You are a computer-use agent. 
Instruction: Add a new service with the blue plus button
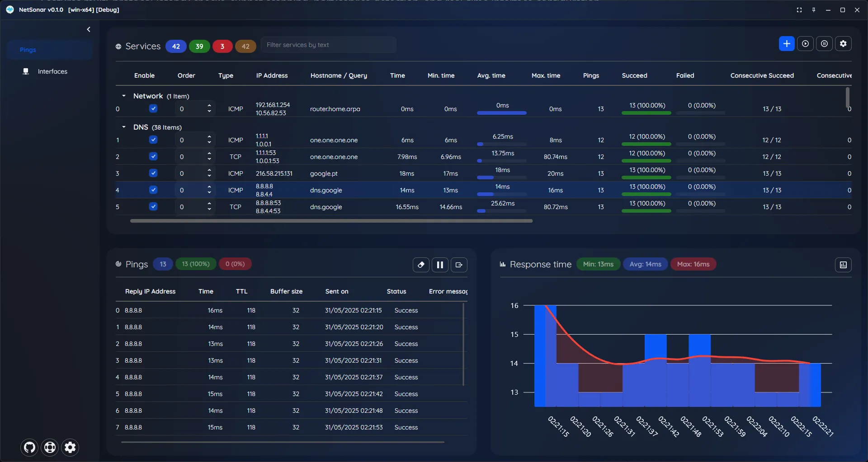[x=787, y=43]
